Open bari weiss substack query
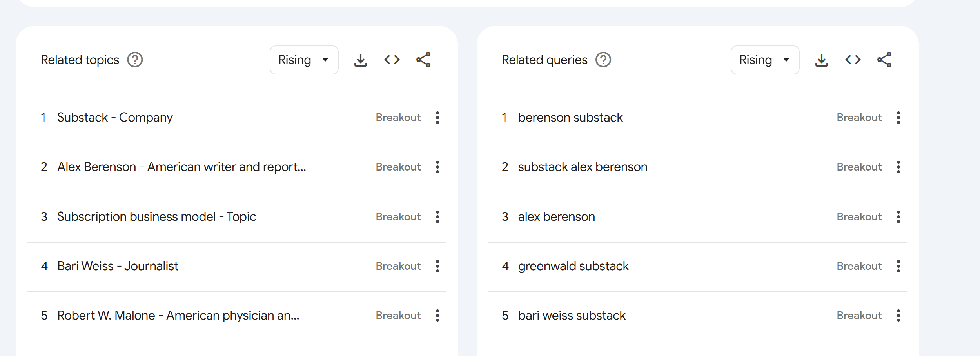Screen dimensions: 980x356 pyautogui.click(x=572, y=316)
